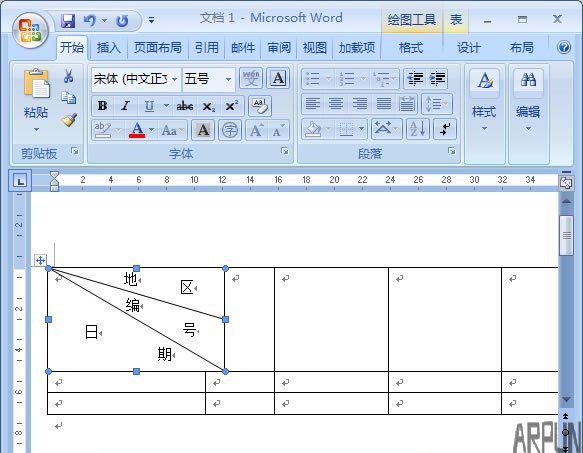Apply red font color swatch
Viewport: 583px width, 453px height.
pyautogui.click(x=137, y=130)
